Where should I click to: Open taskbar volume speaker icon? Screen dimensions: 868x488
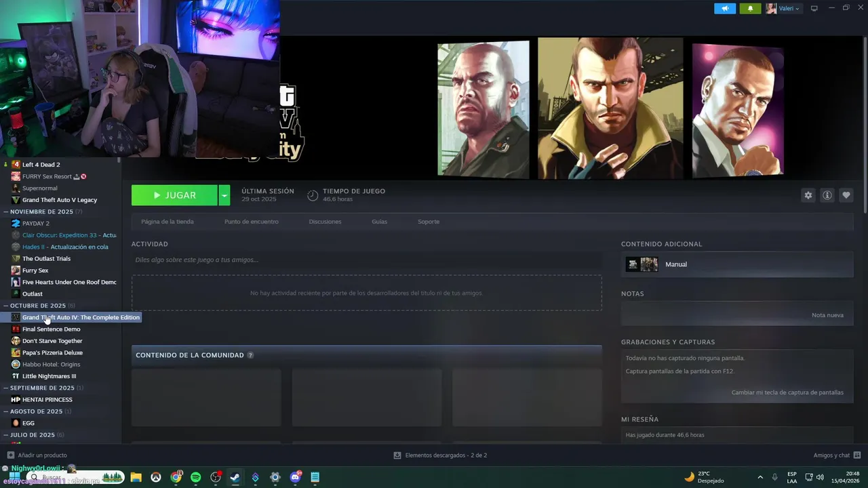[x=820, y=477]
